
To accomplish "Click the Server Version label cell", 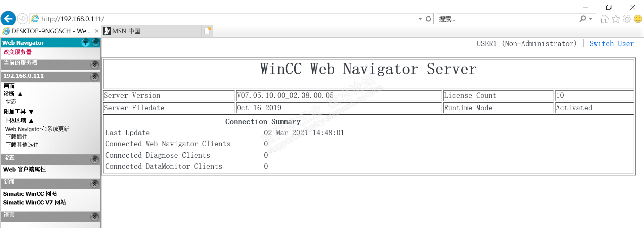I will pyautogui.click(x=169, y=96).
